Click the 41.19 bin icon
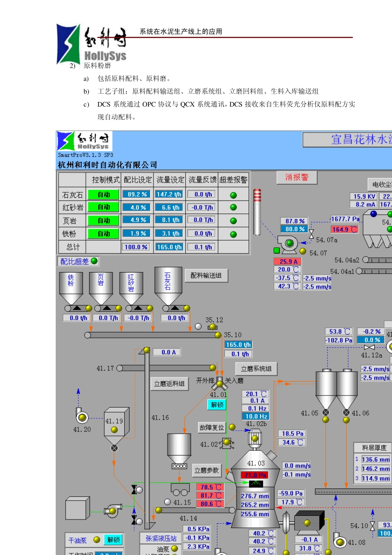The image size is (392, 555). (116, 425)
